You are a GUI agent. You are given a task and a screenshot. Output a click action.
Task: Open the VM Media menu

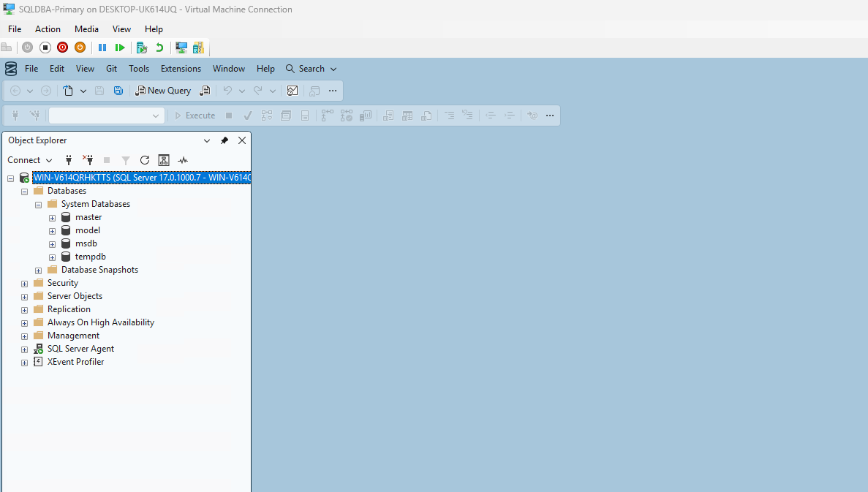click(87, 29)
